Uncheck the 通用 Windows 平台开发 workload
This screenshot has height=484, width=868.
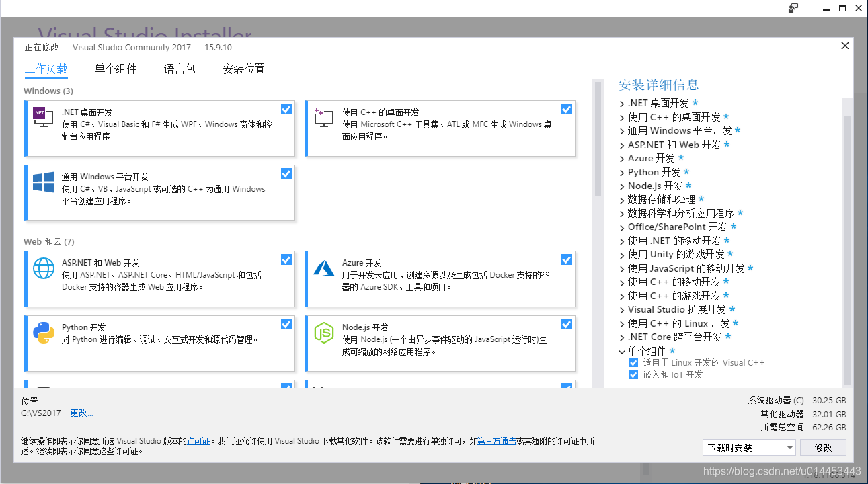coord(286,173)
